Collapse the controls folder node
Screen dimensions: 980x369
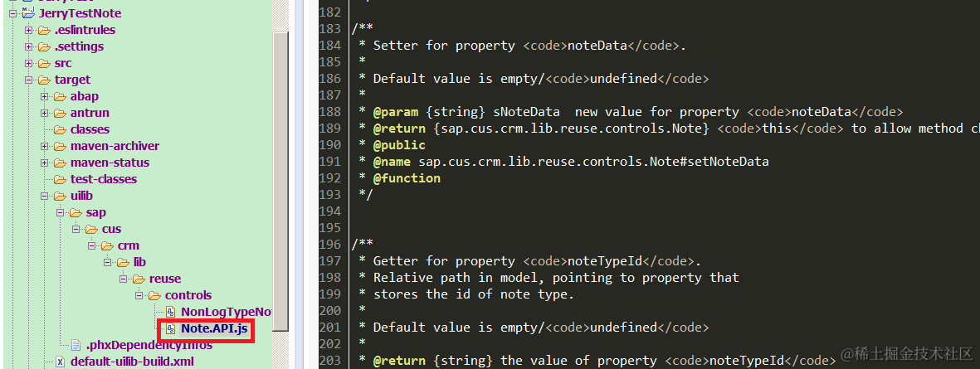pos(139,295)
